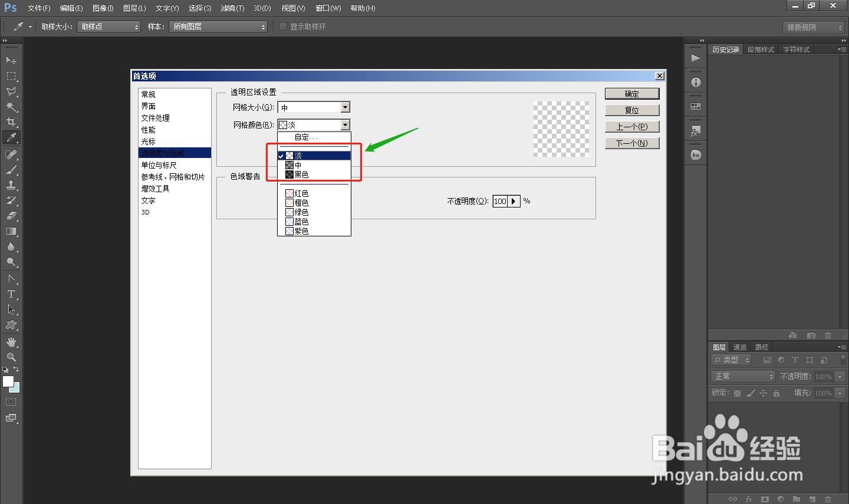Select the Eyedropper tool in the toolbox
849x504 pixels.
pos(11,137)
